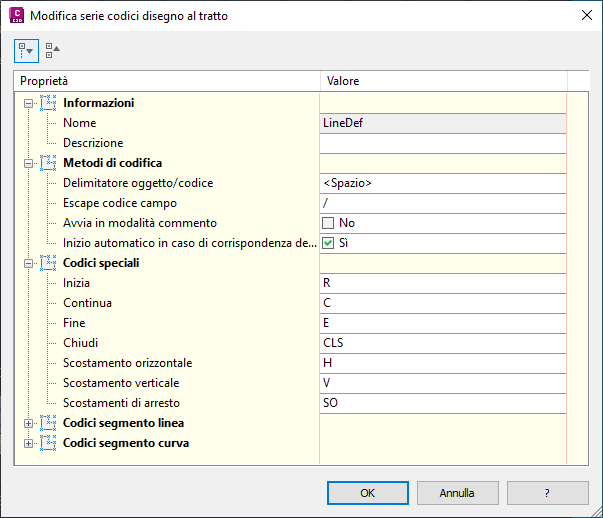Click the Valore column header
Image resolution: width=603 pixels, height=518 pixels.
coord(442,80)
